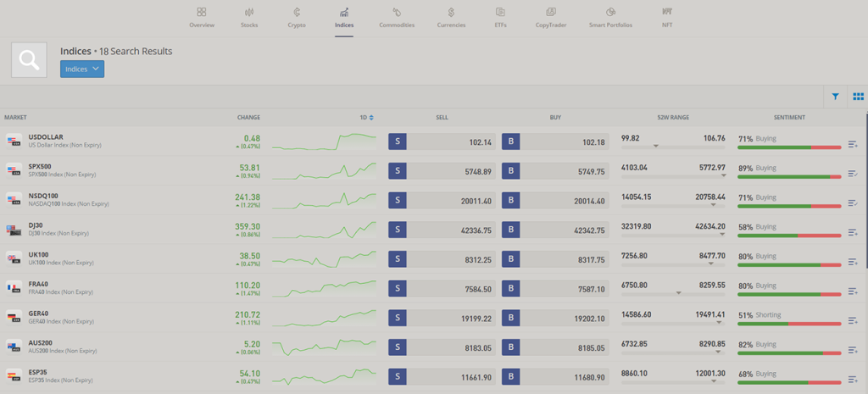
Task: Open the Crypto category in navigation
Action: [297, 18]
